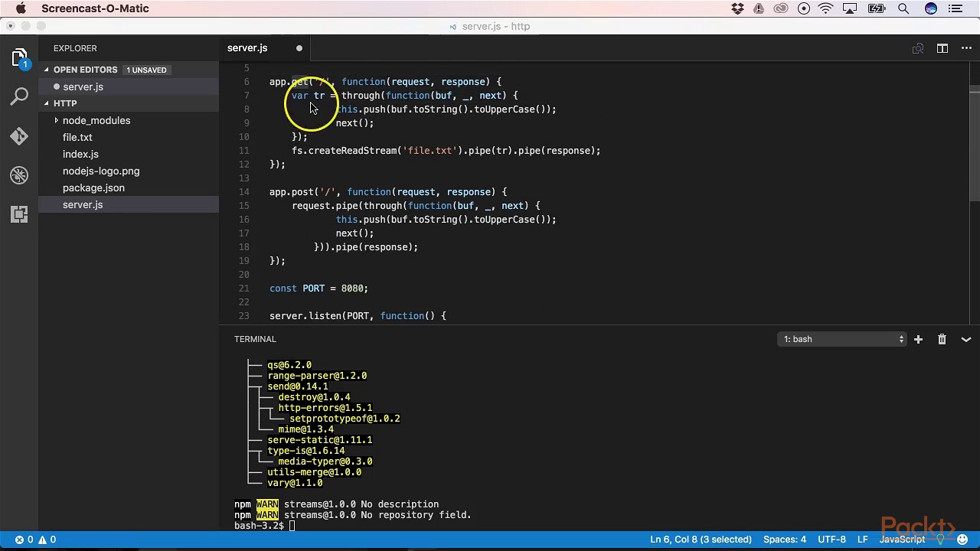Click 'No repository field.' warning in terminal
The image size is (980, 551).
(416, 515)
